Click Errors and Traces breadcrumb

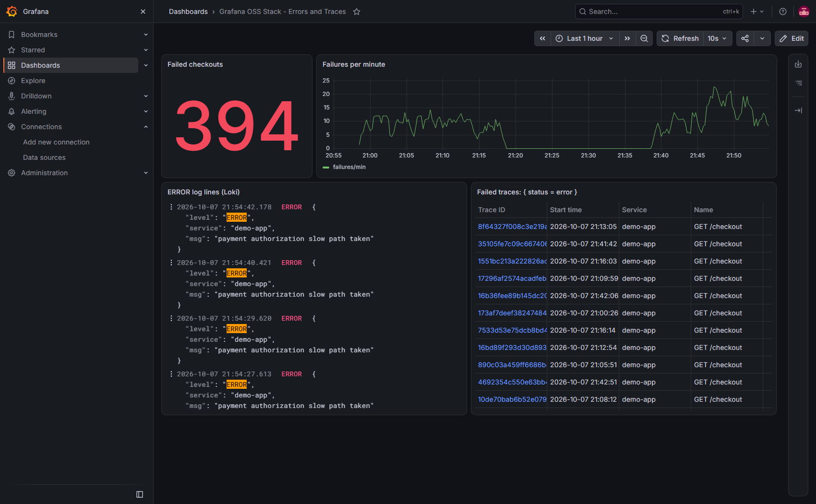point(282,12)
